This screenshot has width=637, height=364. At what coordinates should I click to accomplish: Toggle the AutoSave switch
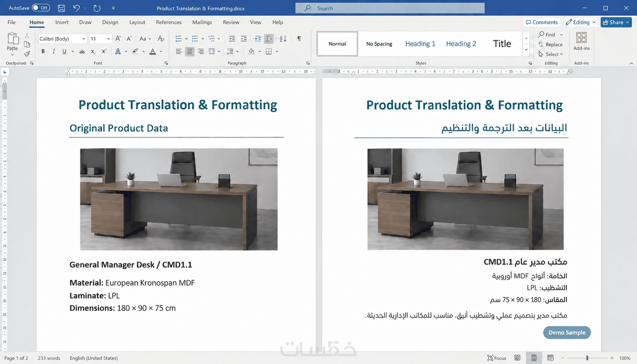[x=41, y=8]
